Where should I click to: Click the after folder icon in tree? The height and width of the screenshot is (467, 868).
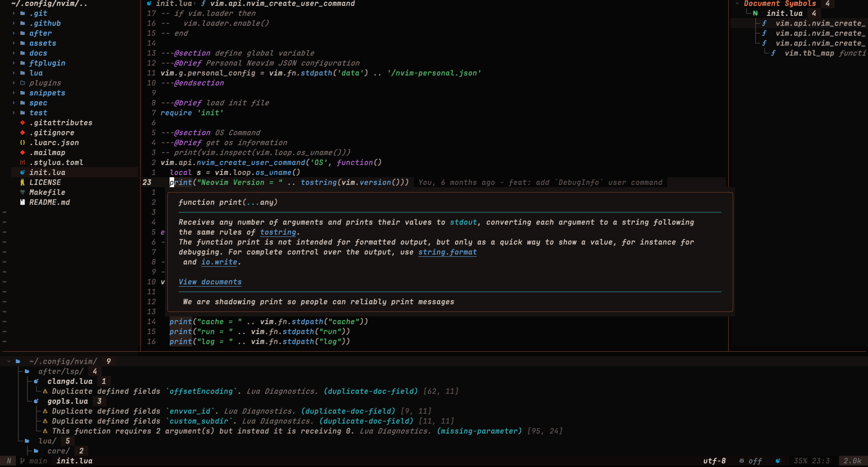[23, 33]
